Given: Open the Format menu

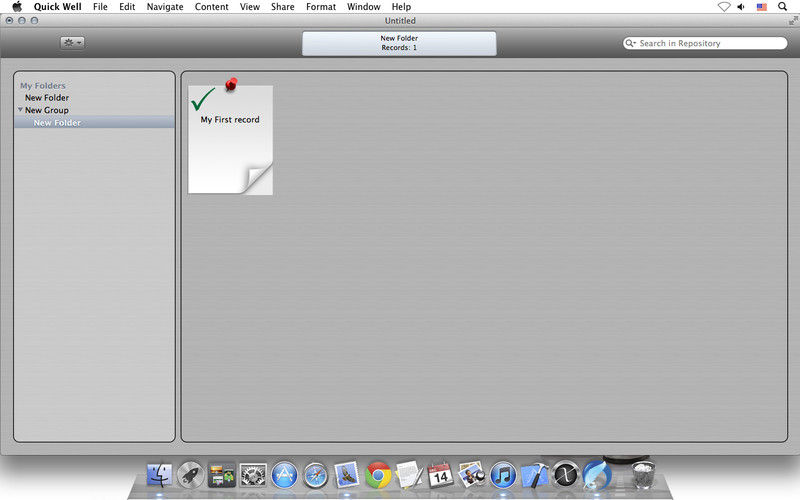Looking at the screenshot, I should pyautogui.click(x=321, y=7).
